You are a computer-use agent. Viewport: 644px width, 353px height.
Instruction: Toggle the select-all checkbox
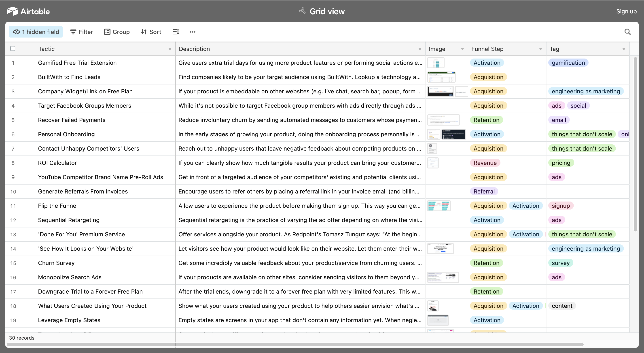tap(13, 48)
